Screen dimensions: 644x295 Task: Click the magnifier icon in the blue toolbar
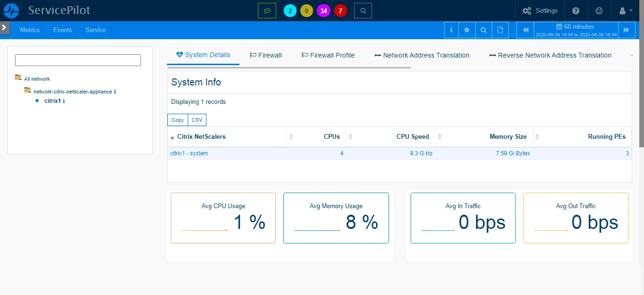coord(483,30)
